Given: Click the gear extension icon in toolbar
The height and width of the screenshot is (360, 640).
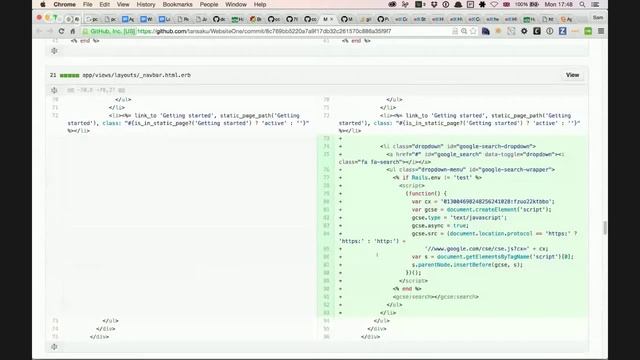Looking at the screenshot, I should (524, 31).
